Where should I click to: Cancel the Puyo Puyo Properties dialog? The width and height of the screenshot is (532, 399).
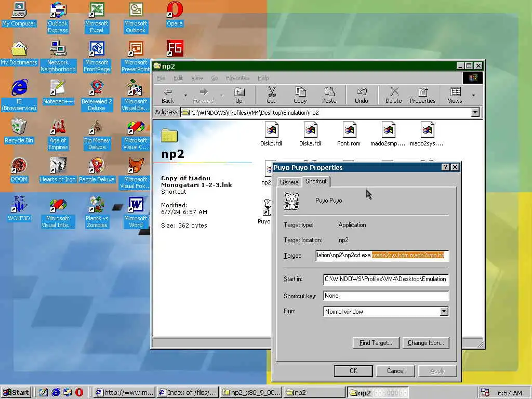pyautogui.click(x=395, y=371)
